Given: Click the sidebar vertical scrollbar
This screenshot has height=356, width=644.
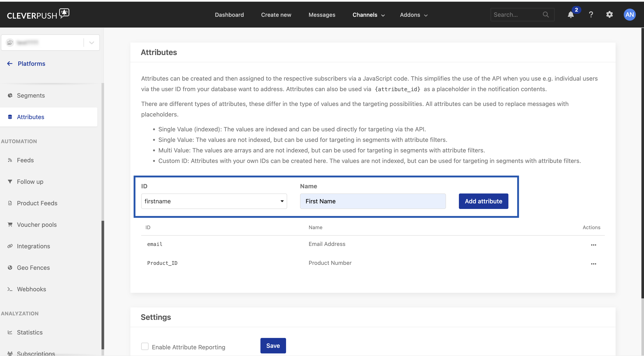Looking at the screenshot, I should click(103, 285).
